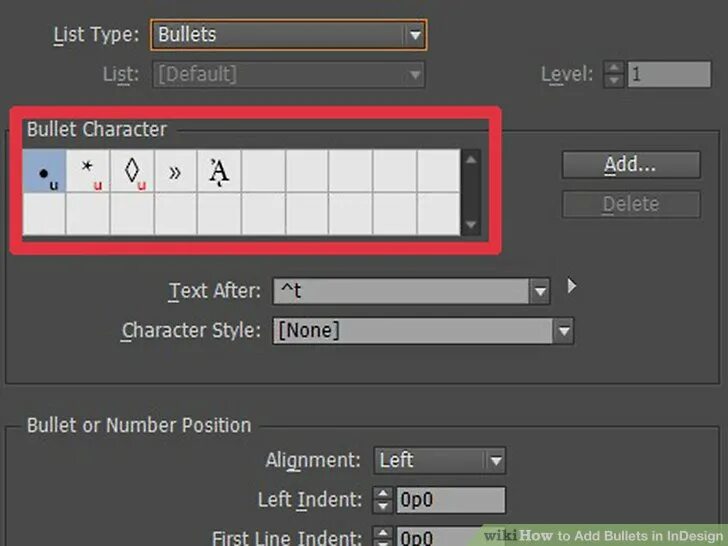Click the Text After input field
728x546 pixels.
pos(401,291)
